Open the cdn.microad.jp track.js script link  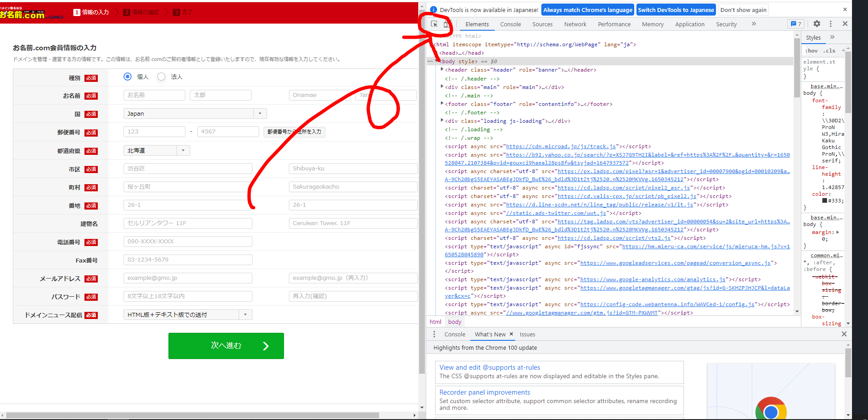561,146
